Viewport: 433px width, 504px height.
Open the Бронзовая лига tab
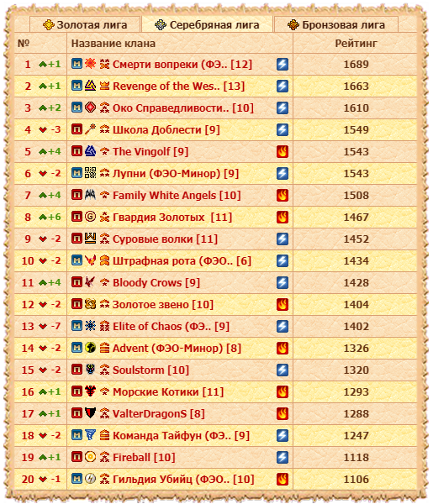336,24
